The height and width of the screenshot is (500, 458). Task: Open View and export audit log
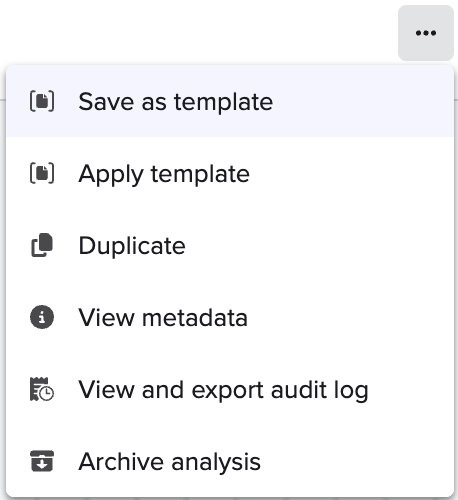click(x=230, y=389)
